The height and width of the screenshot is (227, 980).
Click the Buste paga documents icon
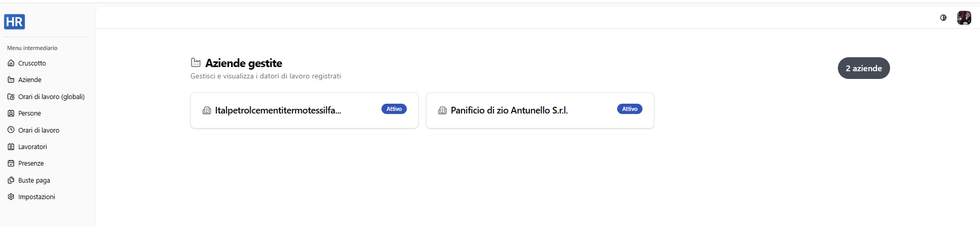[11, 180]
